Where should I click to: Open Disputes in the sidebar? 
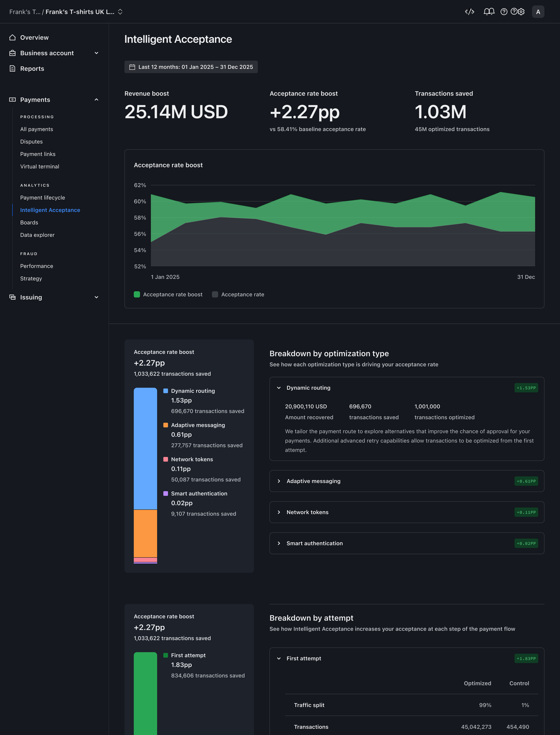point(31,142)
